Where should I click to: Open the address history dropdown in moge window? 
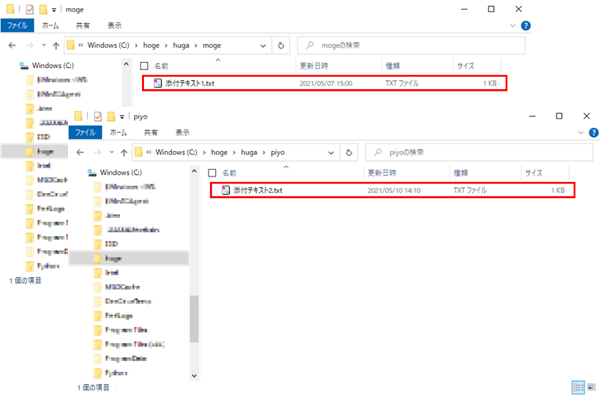coord(263,46)
